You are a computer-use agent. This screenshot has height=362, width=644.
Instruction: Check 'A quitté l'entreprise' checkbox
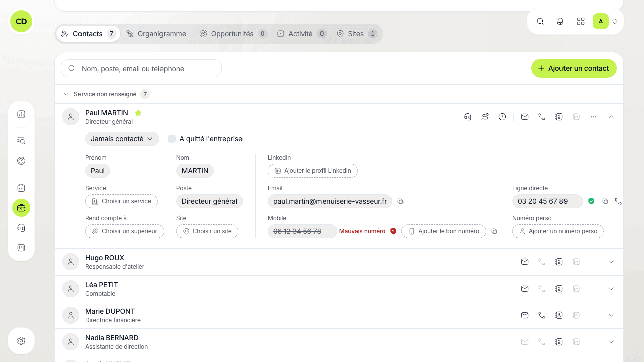172,139
